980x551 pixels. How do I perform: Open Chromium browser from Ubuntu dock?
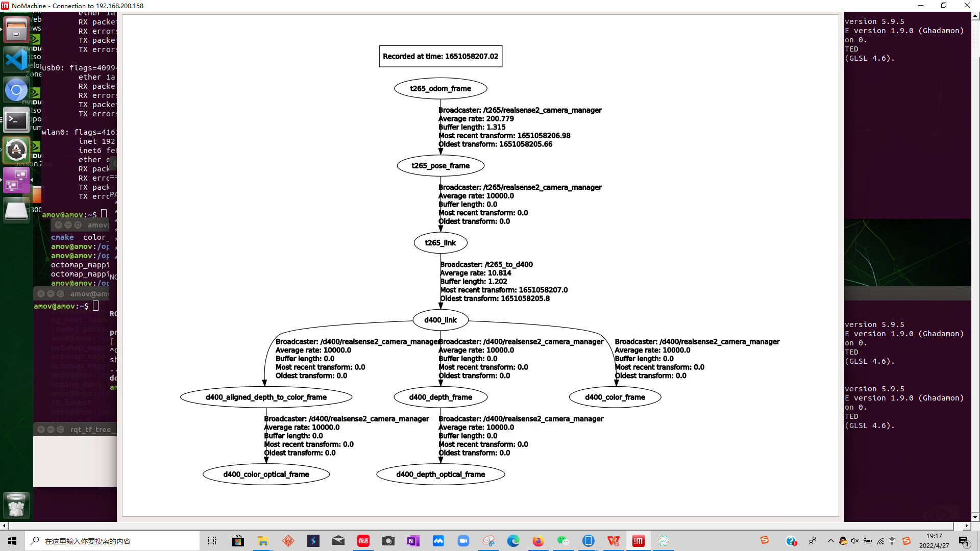click(16, 90)
